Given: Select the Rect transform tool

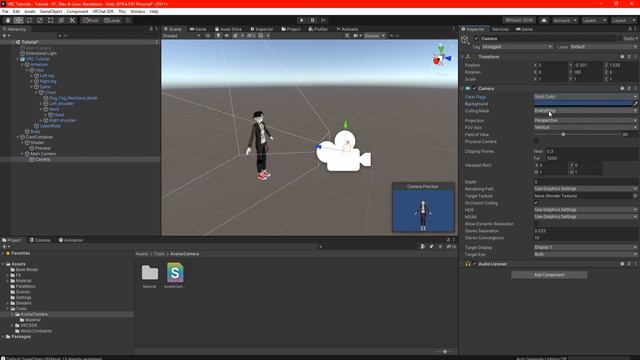Looking at the screenshot, I should 50,20.
